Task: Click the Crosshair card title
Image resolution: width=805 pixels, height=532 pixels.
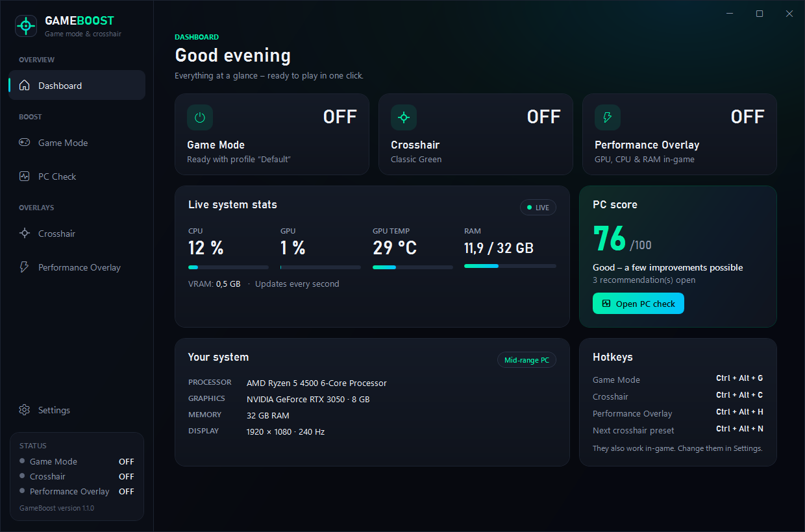Action: click(415, 145)
